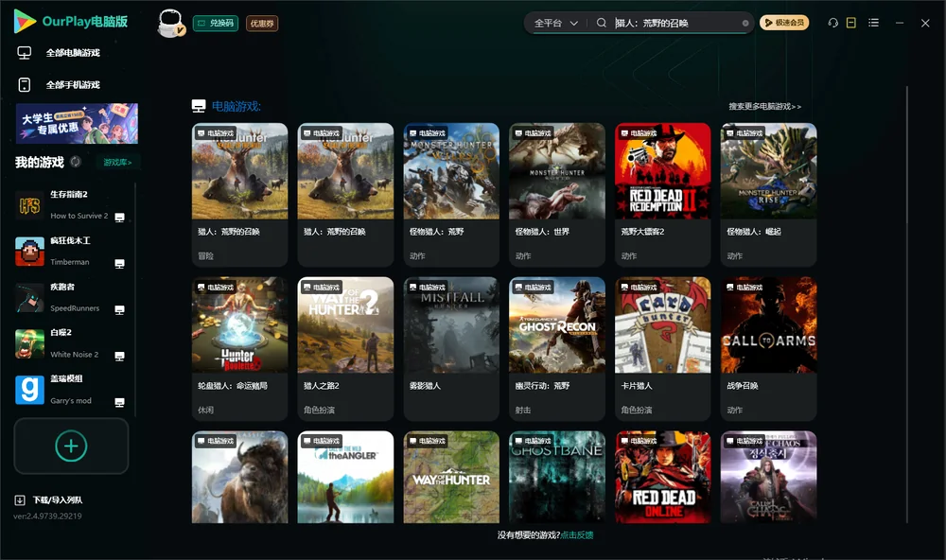Click the customer service headset icon

[832, 23]
